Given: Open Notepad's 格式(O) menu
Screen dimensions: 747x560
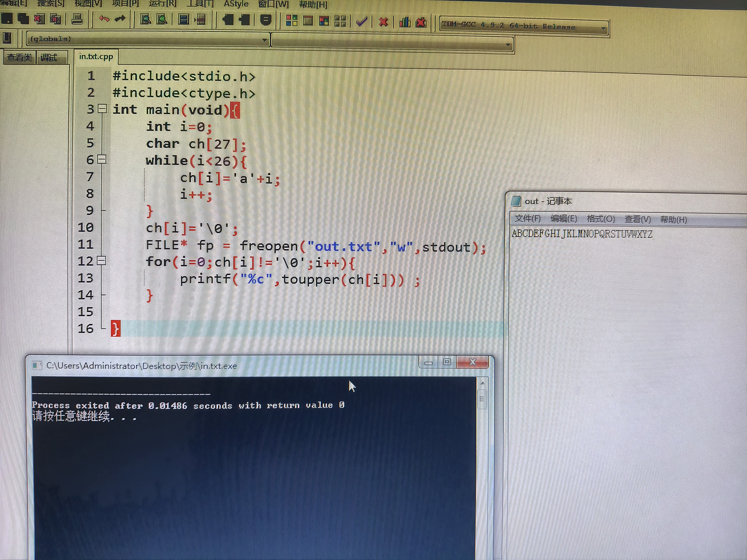Looking at the screenshot, I should point(600,219).
